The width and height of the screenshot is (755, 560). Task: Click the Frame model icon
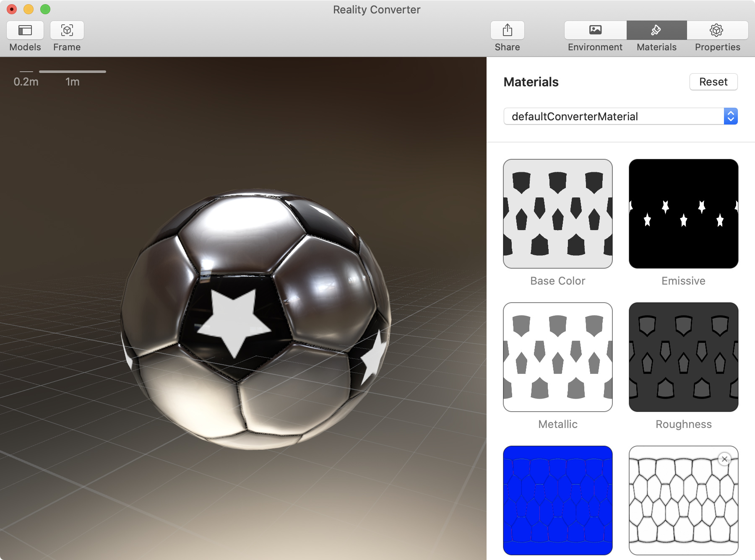[x=67, y=30]
